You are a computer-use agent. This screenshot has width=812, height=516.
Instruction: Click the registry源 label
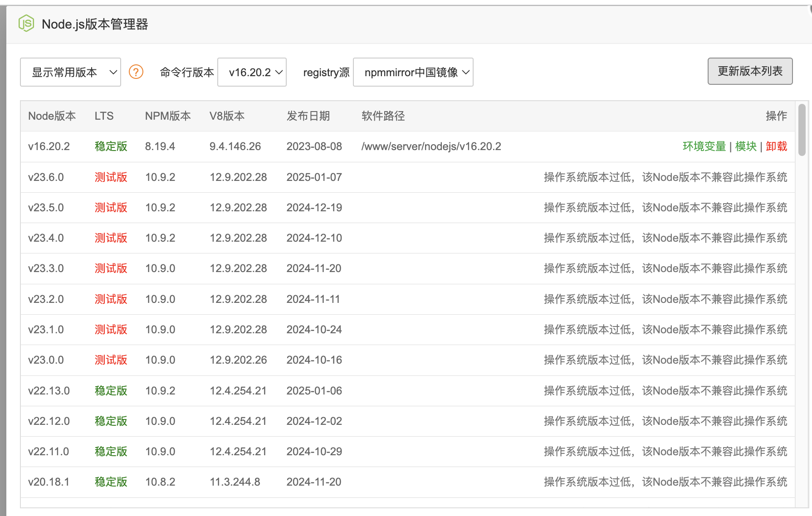coord(326,72)
